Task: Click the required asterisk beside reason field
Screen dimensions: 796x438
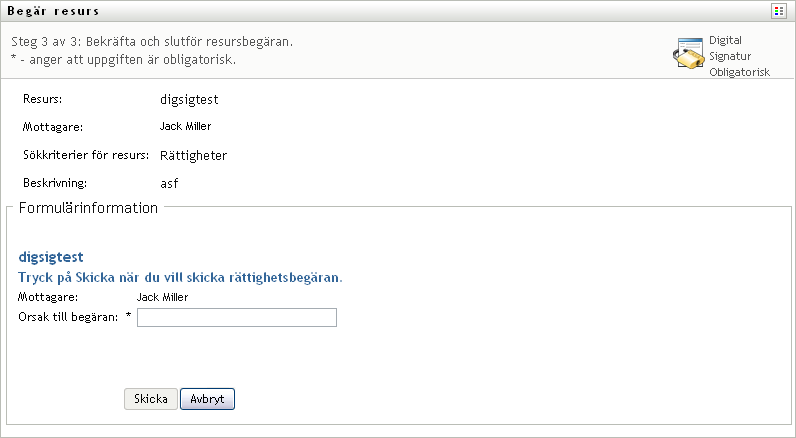Action: coord(128,317)
